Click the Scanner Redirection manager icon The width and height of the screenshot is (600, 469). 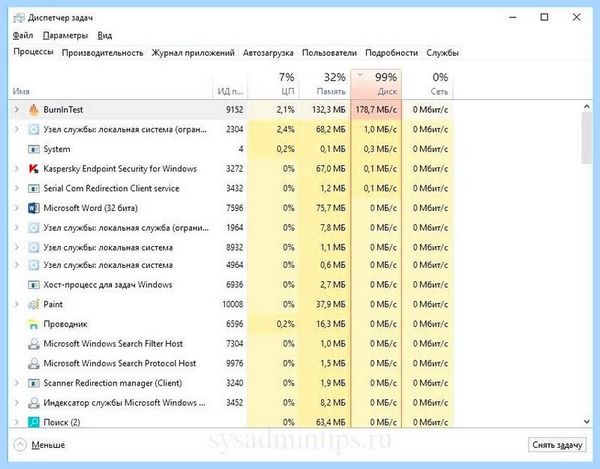click(x=34, y=383)
